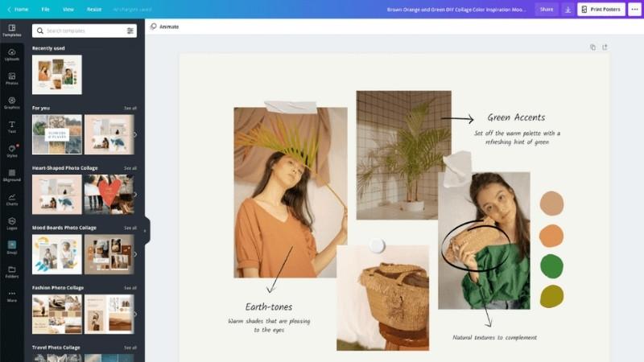The image size is (644, 362).
Task: Select the woven basket photo
Action: pyautogui.click(x=383, y=298)
